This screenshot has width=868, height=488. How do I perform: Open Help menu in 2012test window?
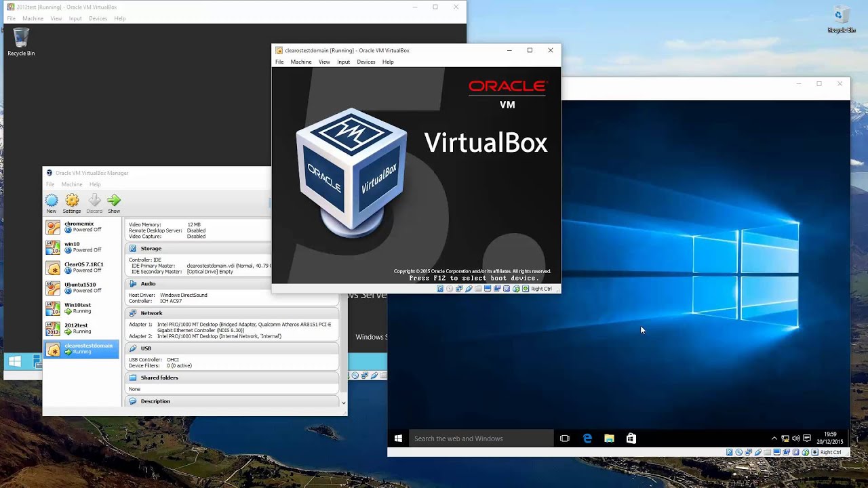pos(120,18)
